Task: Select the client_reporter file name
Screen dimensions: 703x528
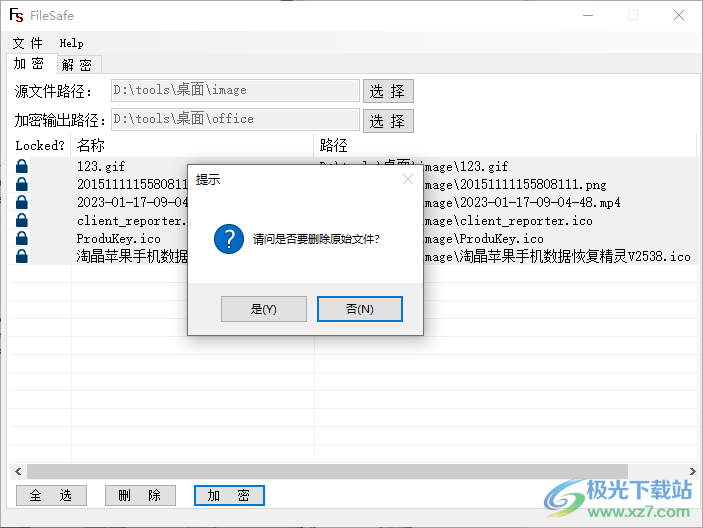Action: click(131, 221)
